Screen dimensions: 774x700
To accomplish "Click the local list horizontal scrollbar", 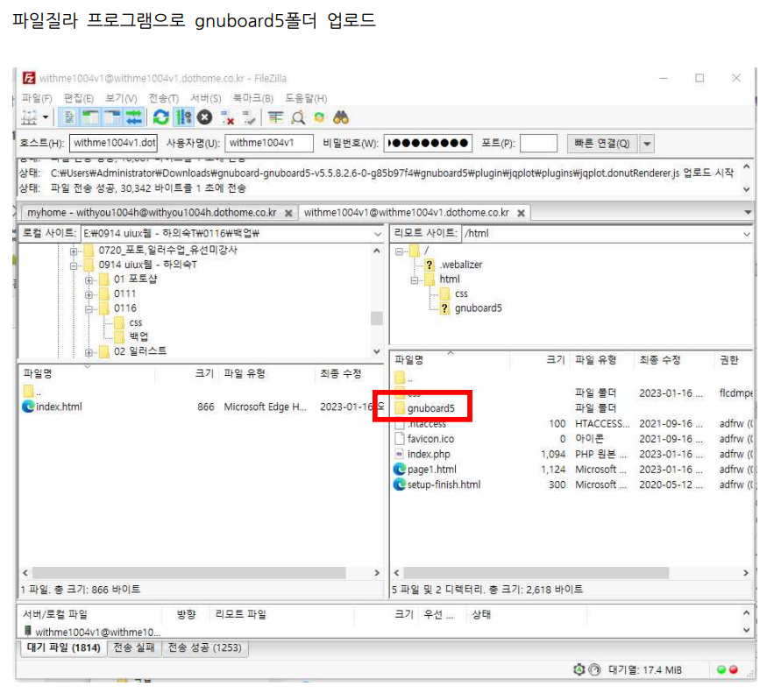I will [188, 573].
